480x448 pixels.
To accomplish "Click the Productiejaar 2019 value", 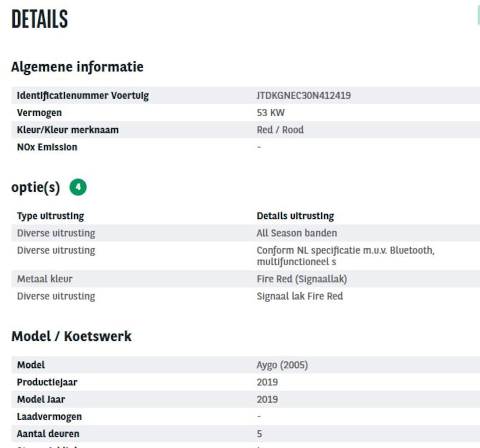I will tap(267, 382).
